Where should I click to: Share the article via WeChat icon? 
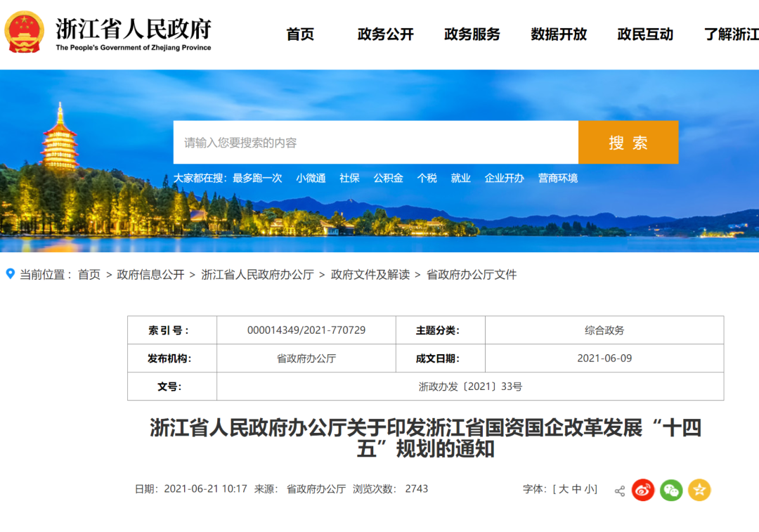click(670, 490)
